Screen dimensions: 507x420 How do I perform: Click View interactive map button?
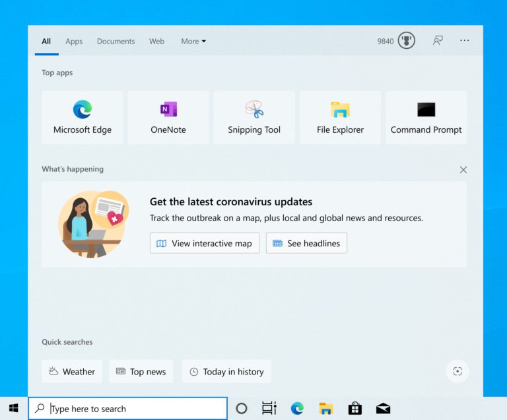click(x=205, y=243)
